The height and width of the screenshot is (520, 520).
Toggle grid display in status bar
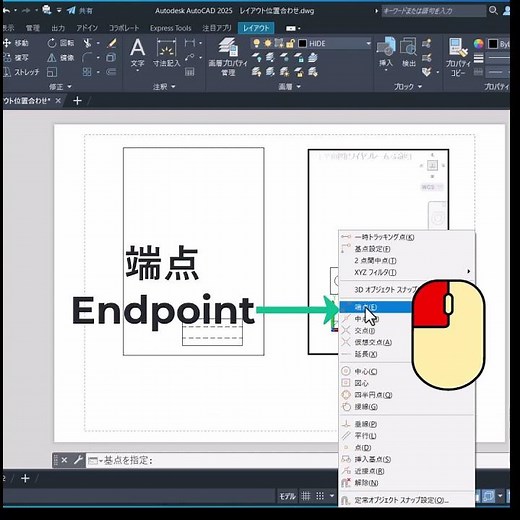pos(306,496)
